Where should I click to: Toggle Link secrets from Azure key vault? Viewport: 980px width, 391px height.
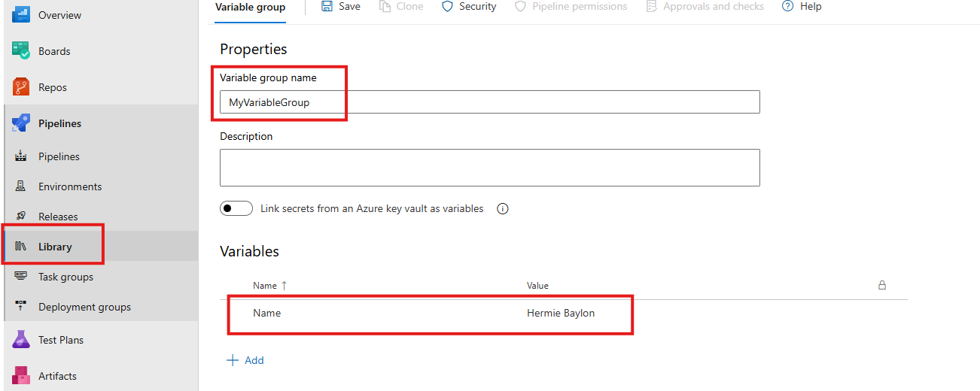(236, 208)
